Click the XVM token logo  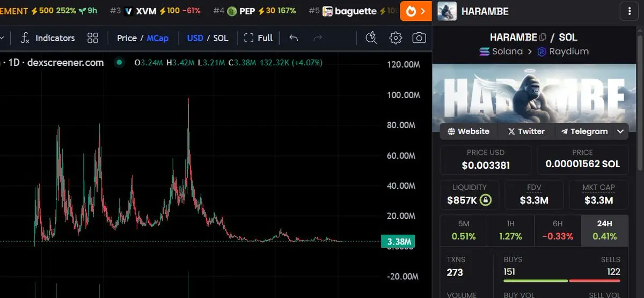click(128, 11)
